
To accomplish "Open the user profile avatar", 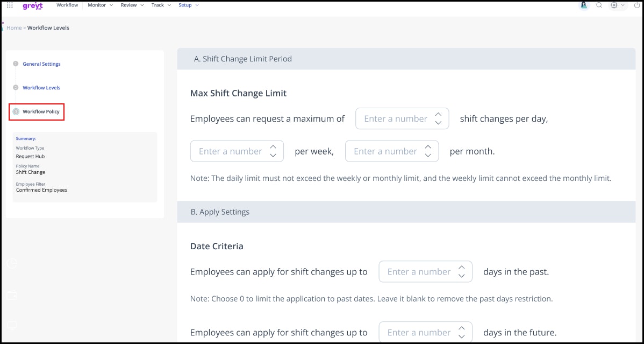I will (583, 5).
